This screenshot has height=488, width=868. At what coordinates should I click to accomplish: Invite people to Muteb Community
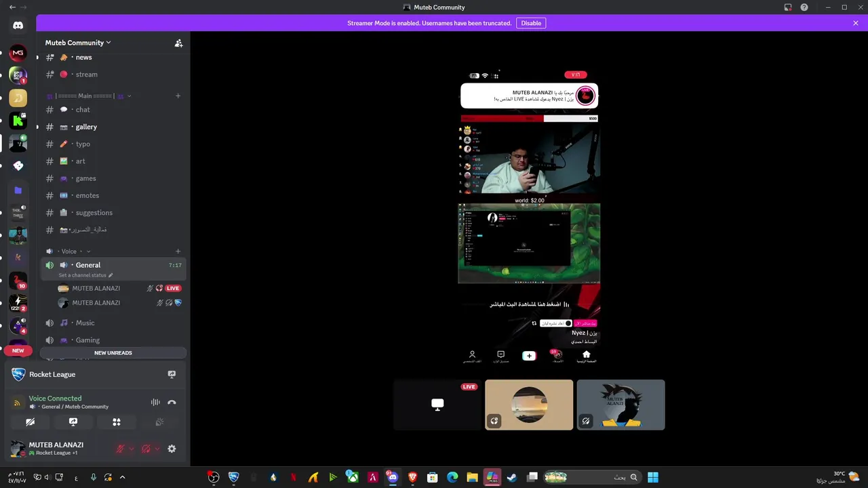pyautogui.click(x=178, y=43)
